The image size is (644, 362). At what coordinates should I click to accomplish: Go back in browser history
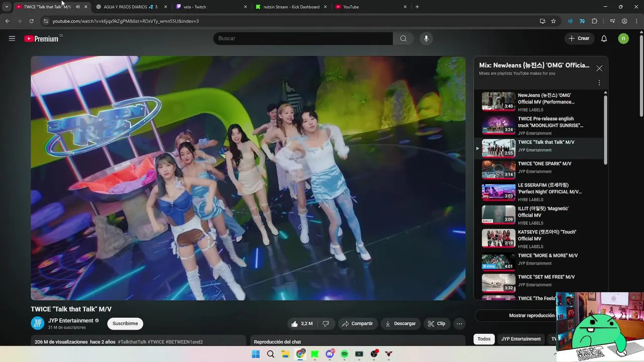(7, 21)
